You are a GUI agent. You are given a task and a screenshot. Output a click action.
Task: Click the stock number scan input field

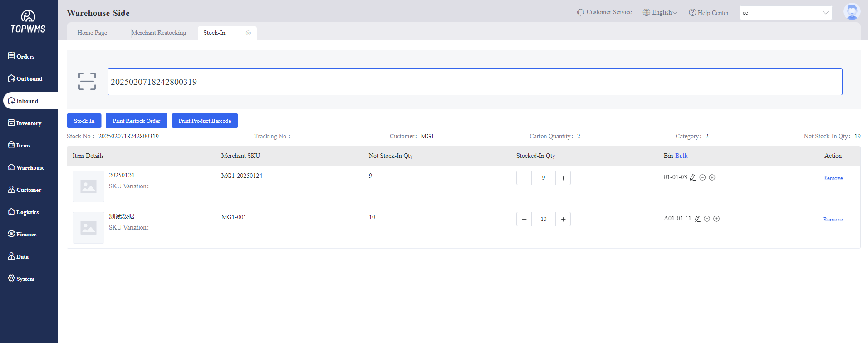[475, 82]
